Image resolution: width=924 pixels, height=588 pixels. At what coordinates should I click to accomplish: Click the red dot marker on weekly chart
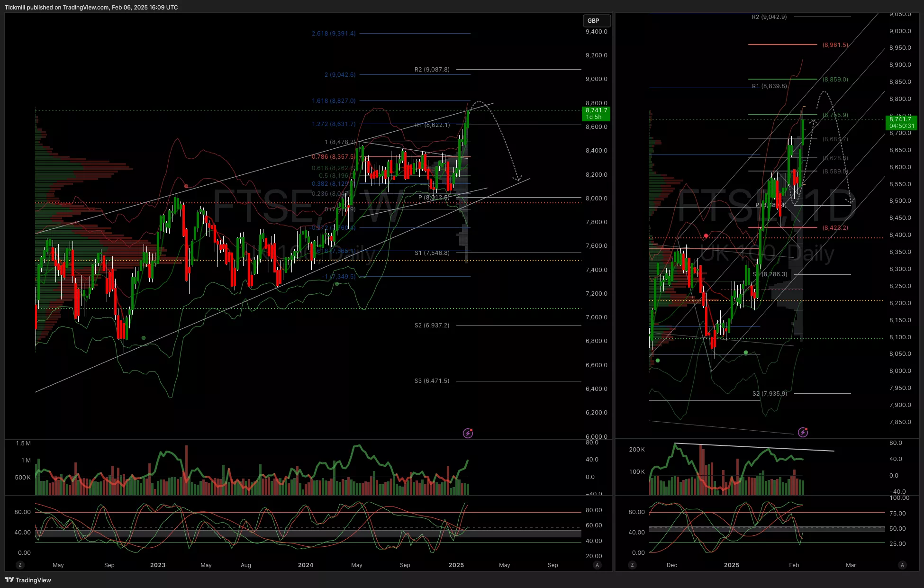click(x=186, y=186)
